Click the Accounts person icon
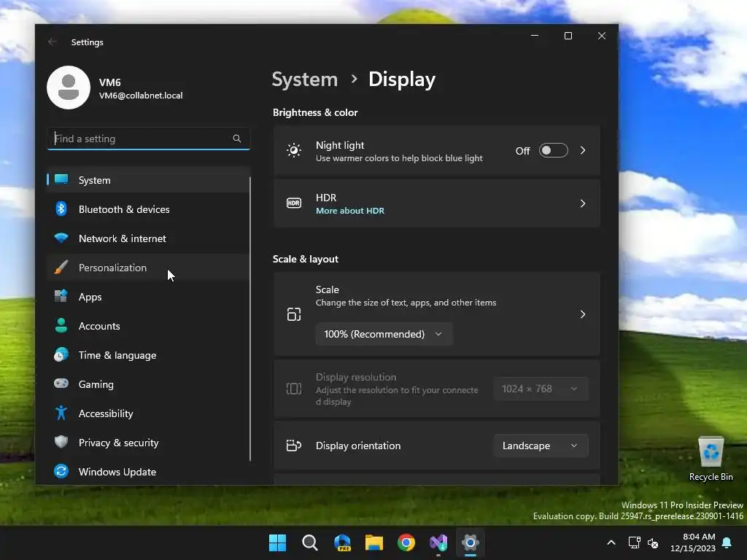Screen dimensions: 747x560 (61, 325)
